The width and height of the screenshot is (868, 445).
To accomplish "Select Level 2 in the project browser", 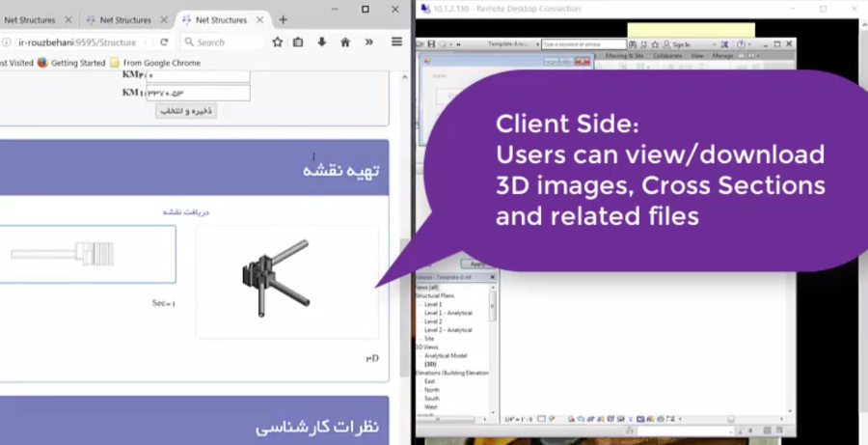I will coord(433,320).
